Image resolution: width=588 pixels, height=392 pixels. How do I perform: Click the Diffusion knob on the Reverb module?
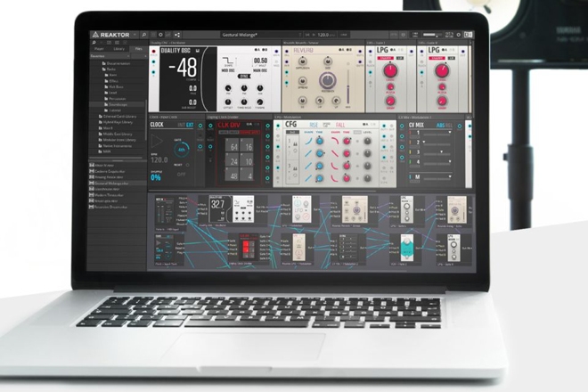pos(303,61)
